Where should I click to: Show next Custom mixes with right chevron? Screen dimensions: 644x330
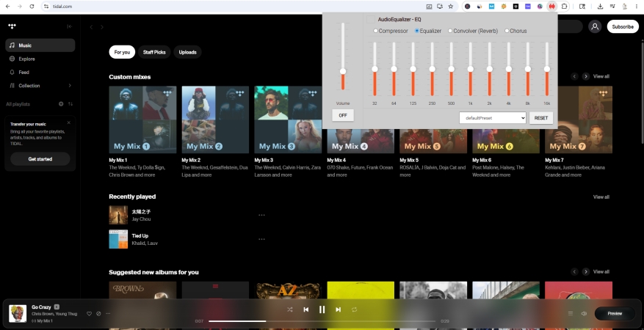(586, 76)
